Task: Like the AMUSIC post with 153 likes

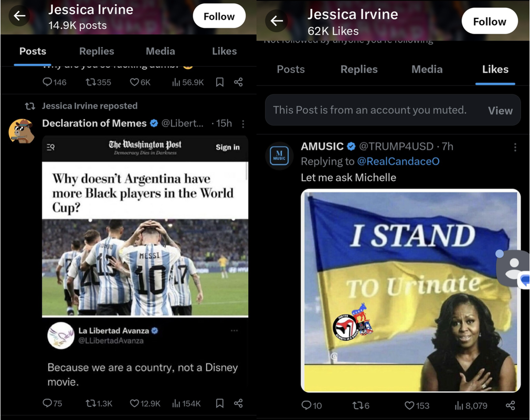Action: [x=417, y=405]
